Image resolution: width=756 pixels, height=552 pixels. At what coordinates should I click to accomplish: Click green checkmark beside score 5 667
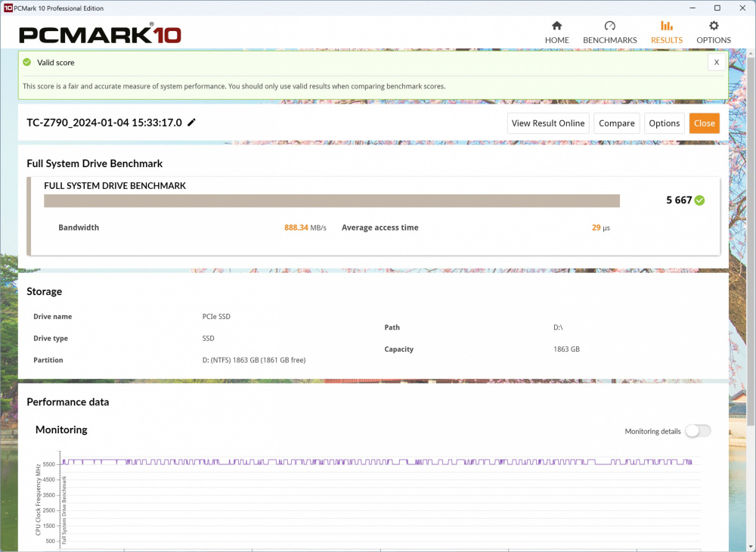699,200
